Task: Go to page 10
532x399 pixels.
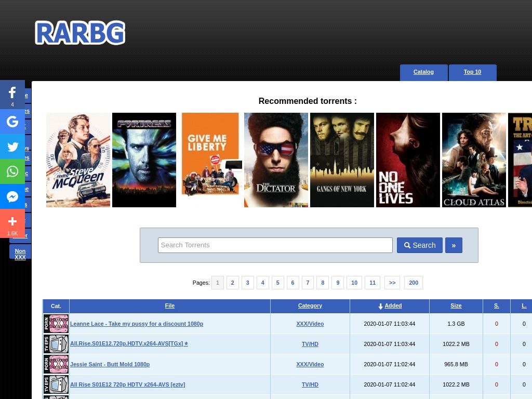Action: click(x=354, y=283)
